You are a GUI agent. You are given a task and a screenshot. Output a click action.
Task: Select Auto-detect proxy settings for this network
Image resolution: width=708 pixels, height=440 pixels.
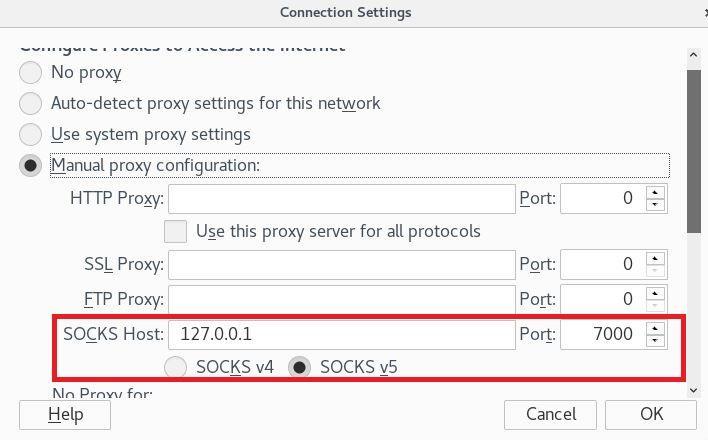point(31,104)
